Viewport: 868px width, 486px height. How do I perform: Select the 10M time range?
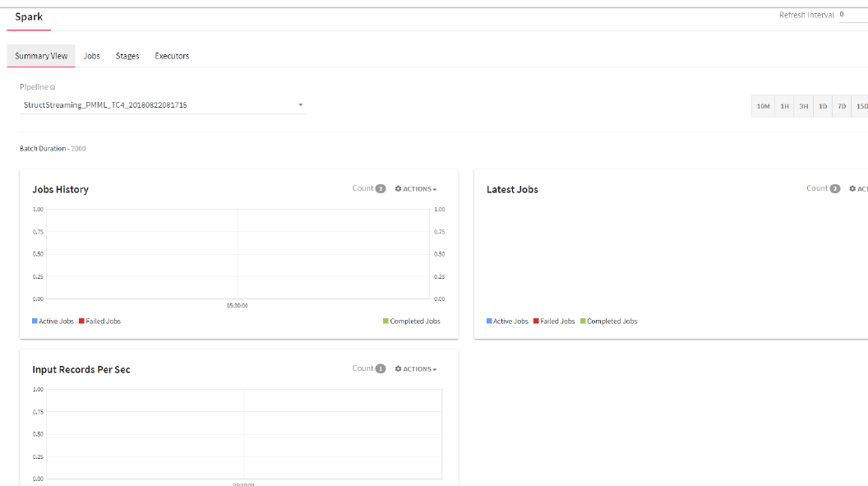pos(763,106)
